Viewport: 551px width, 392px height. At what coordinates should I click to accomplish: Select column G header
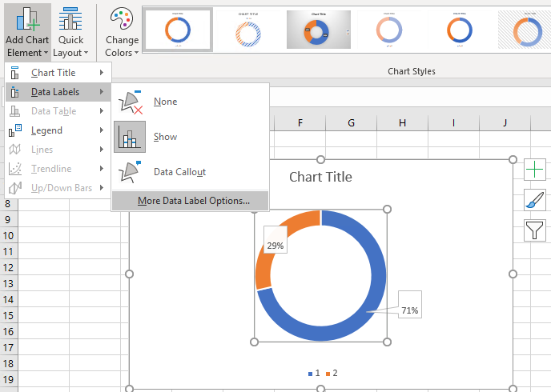point(351,123)
